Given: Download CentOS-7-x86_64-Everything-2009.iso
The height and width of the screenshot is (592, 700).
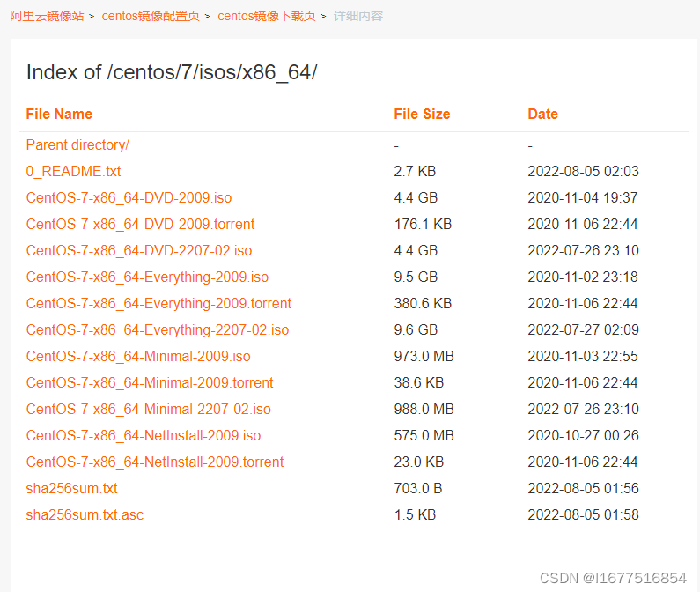Looking at the screenshot, I should tap(147, 277).
